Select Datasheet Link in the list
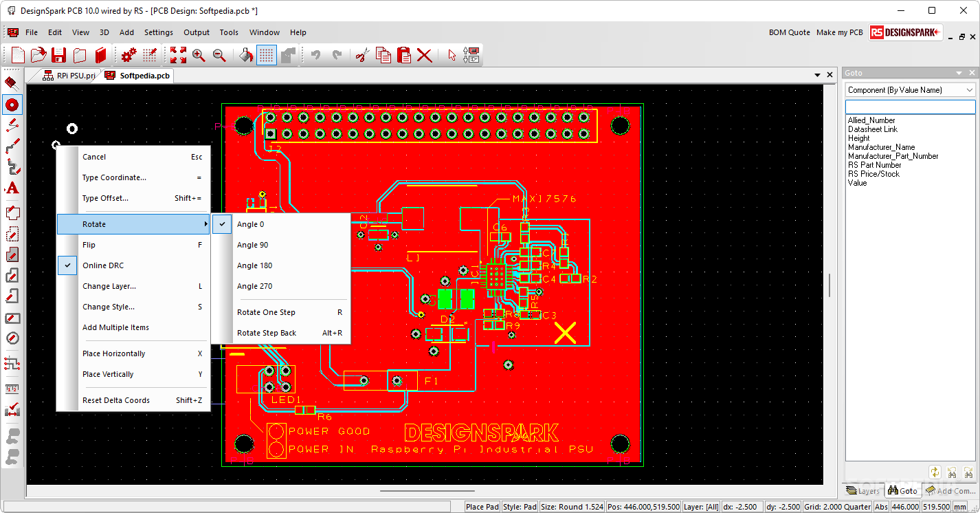980x513 pixels. (x=873, y=129)
